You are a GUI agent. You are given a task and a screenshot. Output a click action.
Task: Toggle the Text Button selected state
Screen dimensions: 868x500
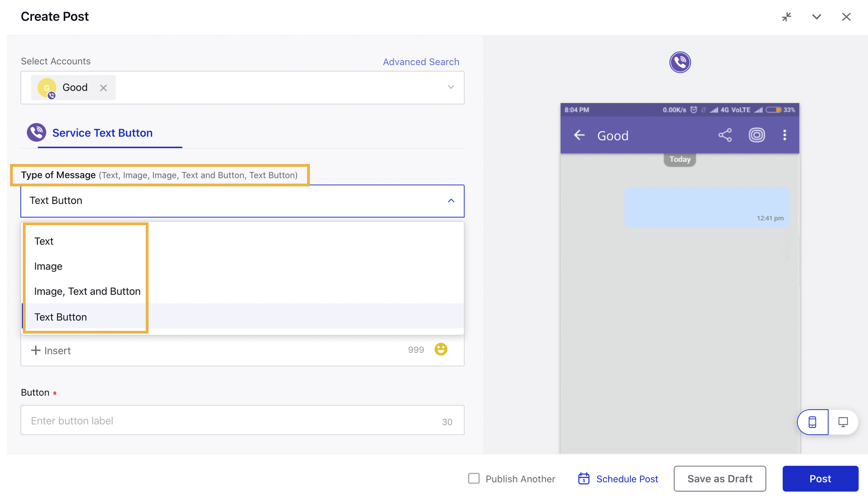pos(60,316)
